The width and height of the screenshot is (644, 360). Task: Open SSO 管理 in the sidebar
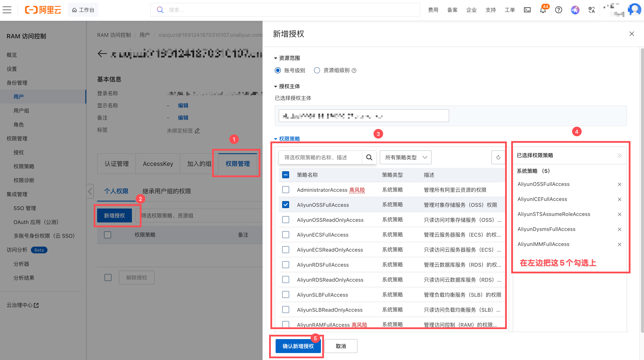[x=25, y=208]
